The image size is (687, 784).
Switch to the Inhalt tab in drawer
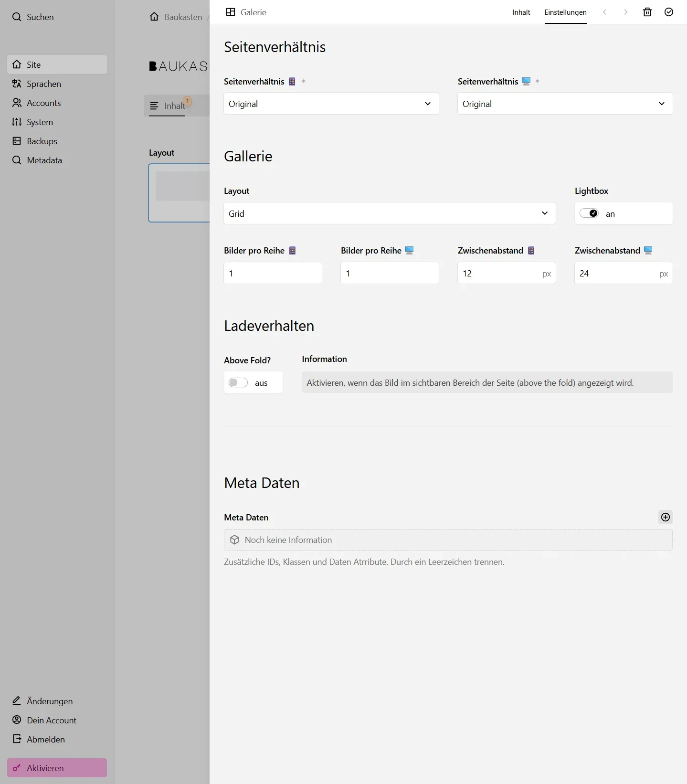pos(521,12)
